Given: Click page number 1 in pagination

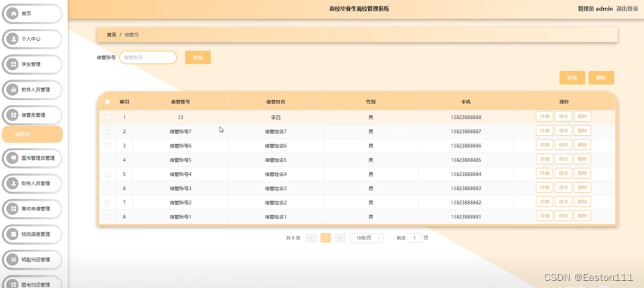Looking at the screenshot, I should (326, 238).
